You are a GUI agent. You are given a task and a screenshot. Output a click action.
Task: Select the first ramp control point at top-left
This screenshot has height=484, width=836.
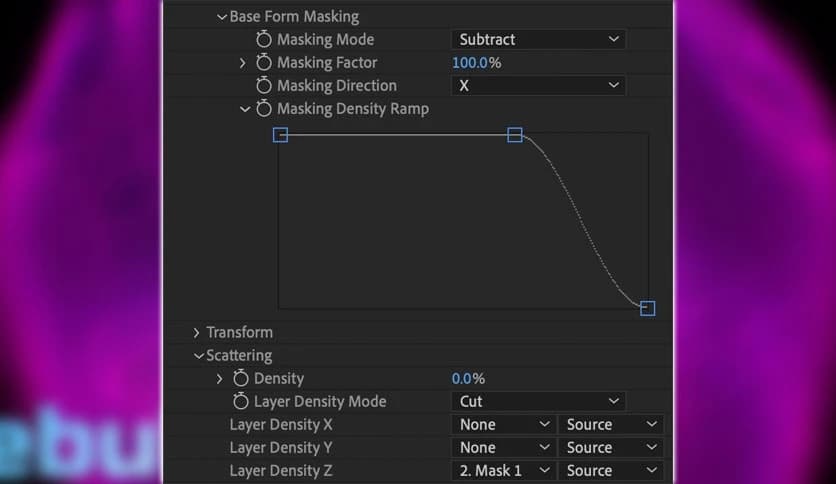click(x=280, y=135)
